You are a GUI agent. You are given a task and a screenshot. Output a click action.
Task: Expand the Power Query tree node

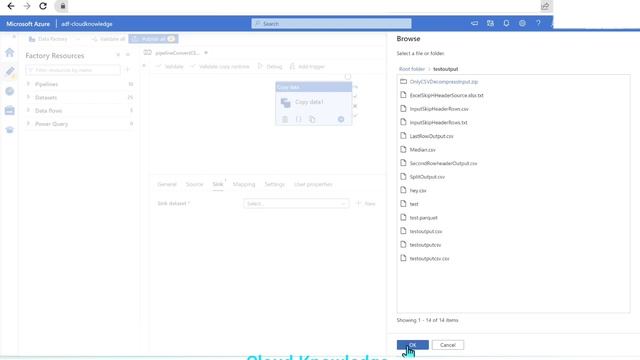point(28,124)
